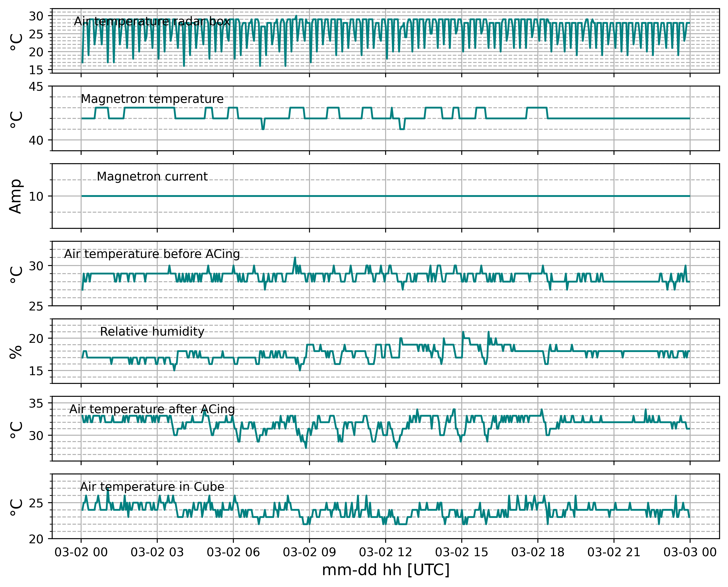The width and height of the screenshot is (728, 587).
Task: Click the "03-02 00" time tick label
Action: point(81,552)
